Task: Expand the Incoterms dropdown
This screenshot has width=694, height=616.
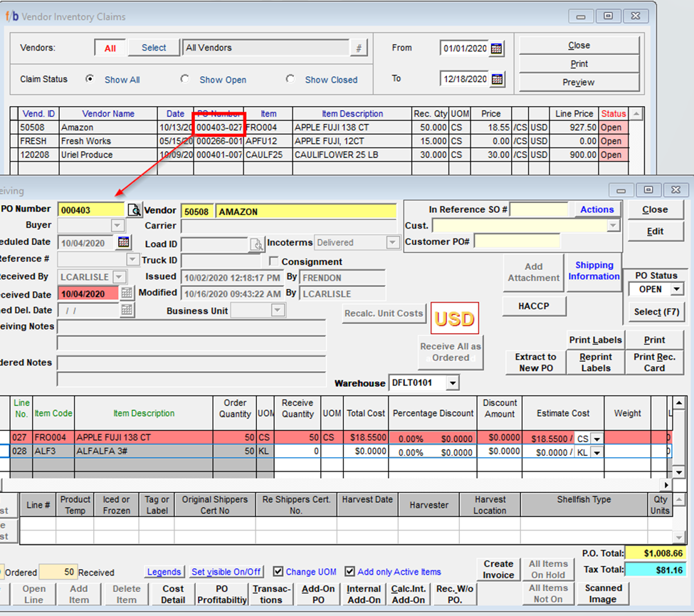Action: pos(392,243)
